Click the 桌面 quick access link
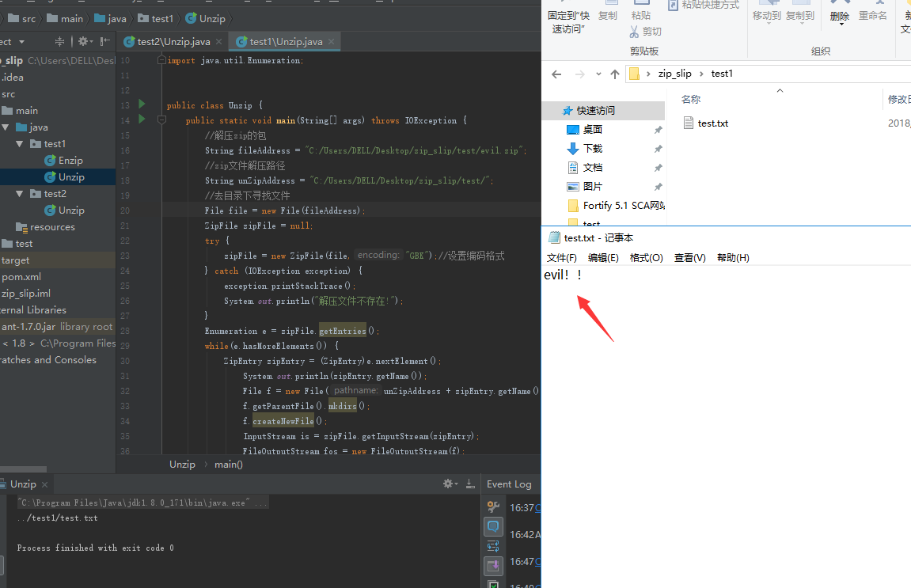This screenshot has width=911, height=588. (593, 130)
